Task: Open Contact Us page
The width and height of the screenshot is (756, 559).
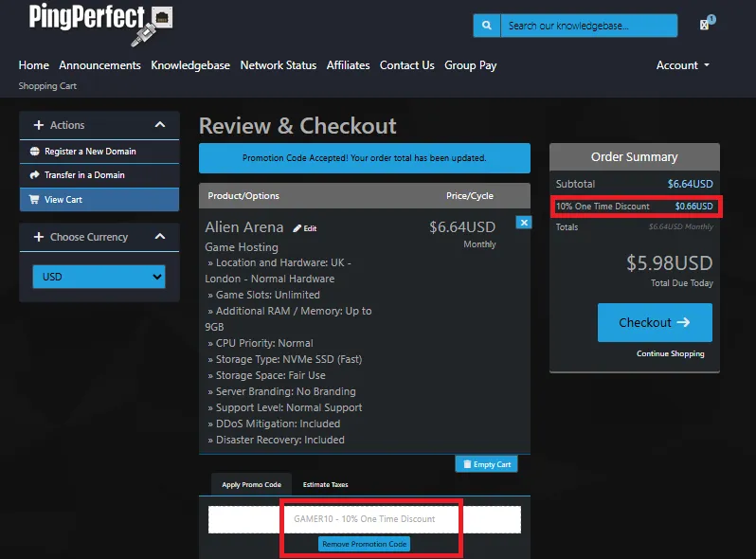Action: coord(407,65)
